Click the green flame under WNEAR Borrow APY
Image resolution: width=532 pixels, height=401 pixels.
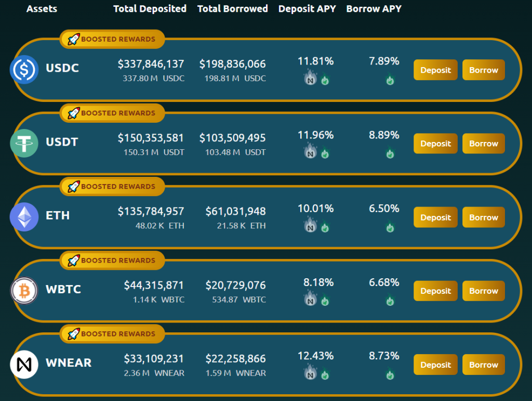(390, 374)
